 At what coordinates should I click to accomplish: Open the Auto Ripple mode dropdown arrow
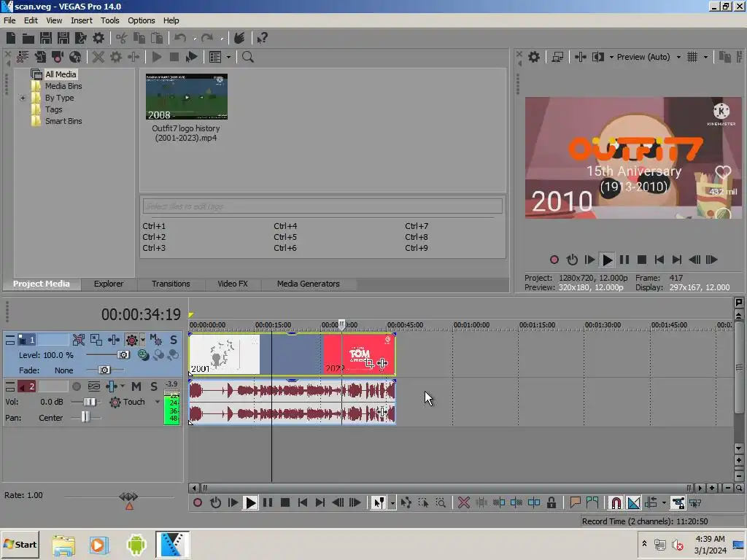click(664, 503)
